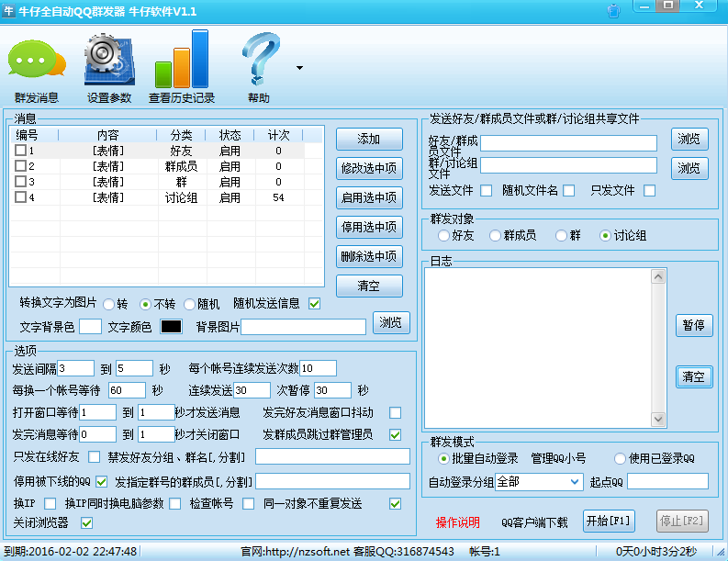Toggle 发群成员跳过群管理员 checkbox
The image size is (728, 561).
[396, 434]
